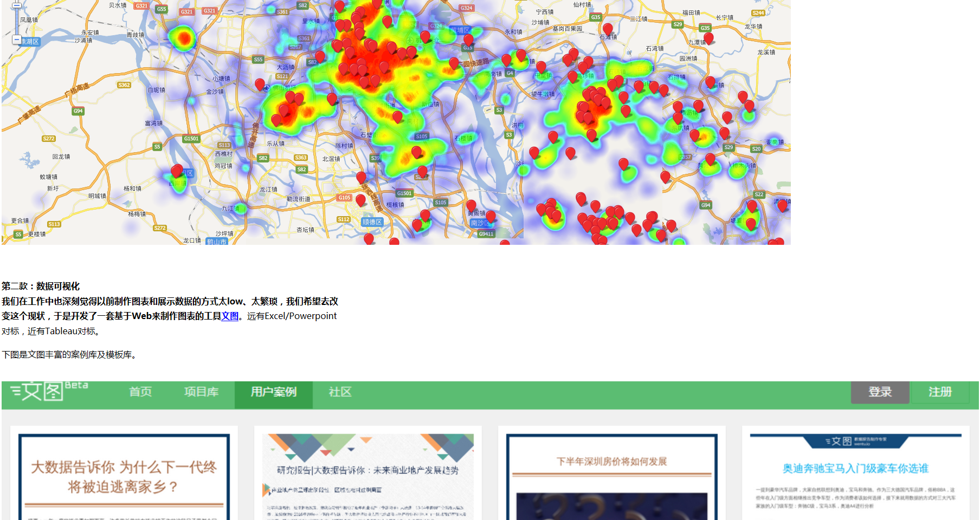Click the 杏坛镇 town label
980x520 pixels.
pyautogui.click(x=306, y=230)
